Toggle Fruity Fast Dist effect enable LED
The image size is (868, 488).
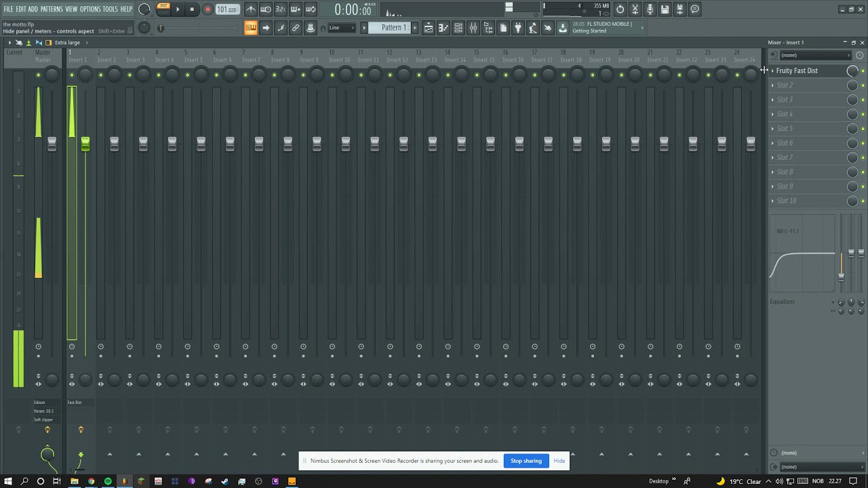tap(863, 70)
